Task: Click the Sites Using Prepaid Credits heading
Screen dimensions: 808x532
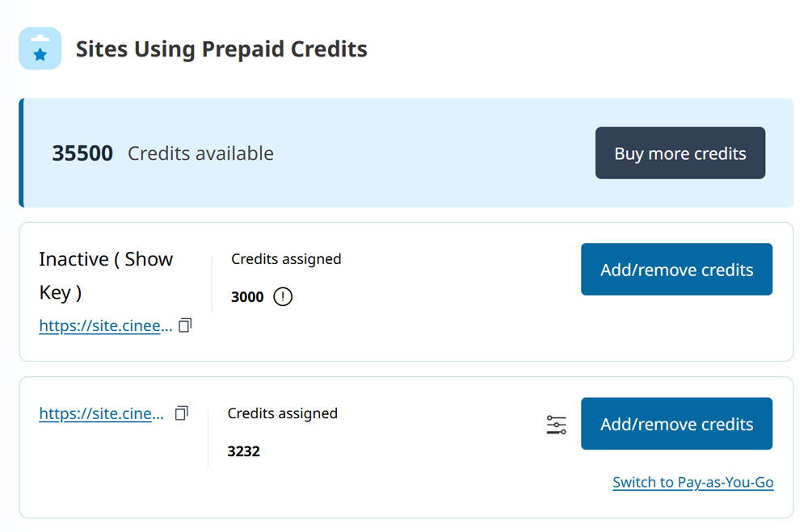Action: pyautogui.click(x=221, y=49)
